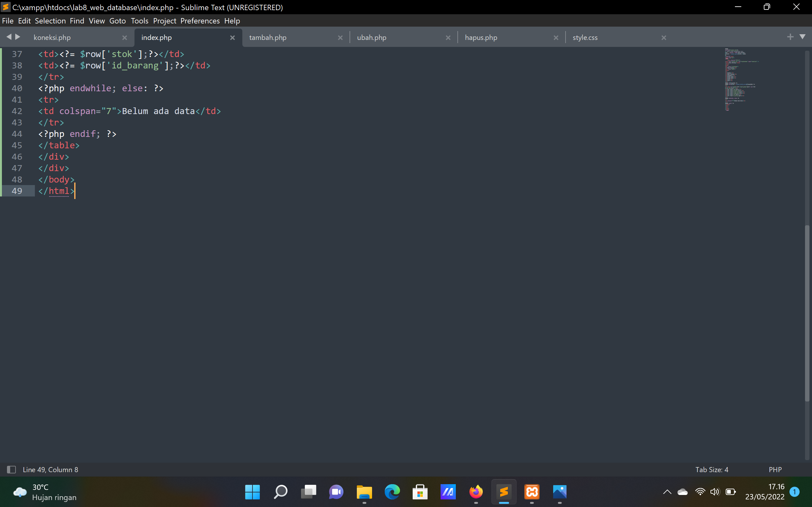The height and width of the screenshot is (507, 812).
Task: Launch Firefox from the taskbar
Action: 476,492
